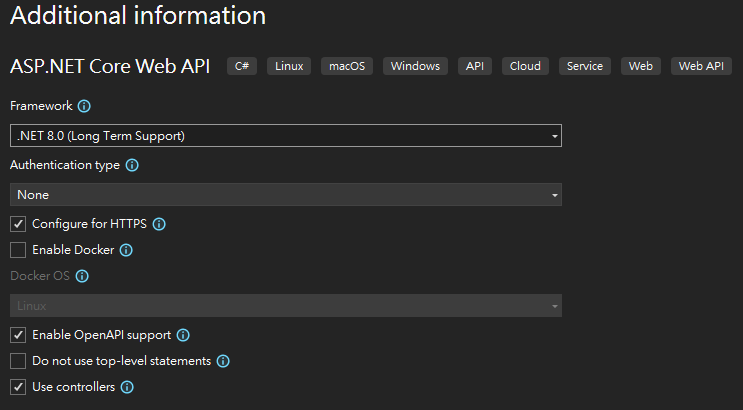Enable the Docker checkbox

click(18, 250)
